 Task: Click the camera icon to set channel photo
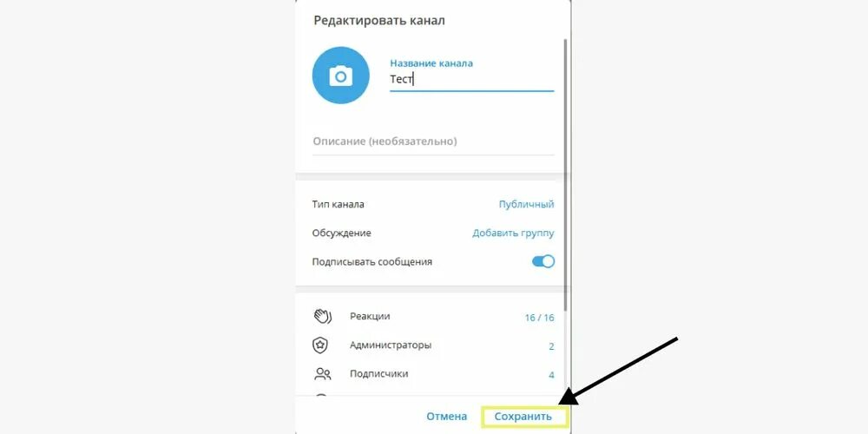click(340, 76)
